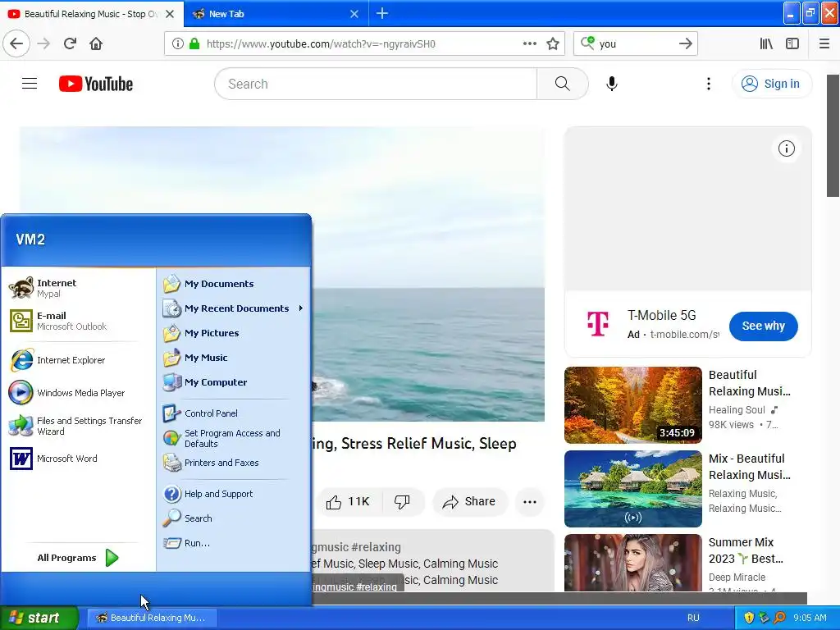Open E-mail Microsoft Outlook in Start menu
Image resolution: width=840 pixels, height=630 pixels.
click(78, 321)
